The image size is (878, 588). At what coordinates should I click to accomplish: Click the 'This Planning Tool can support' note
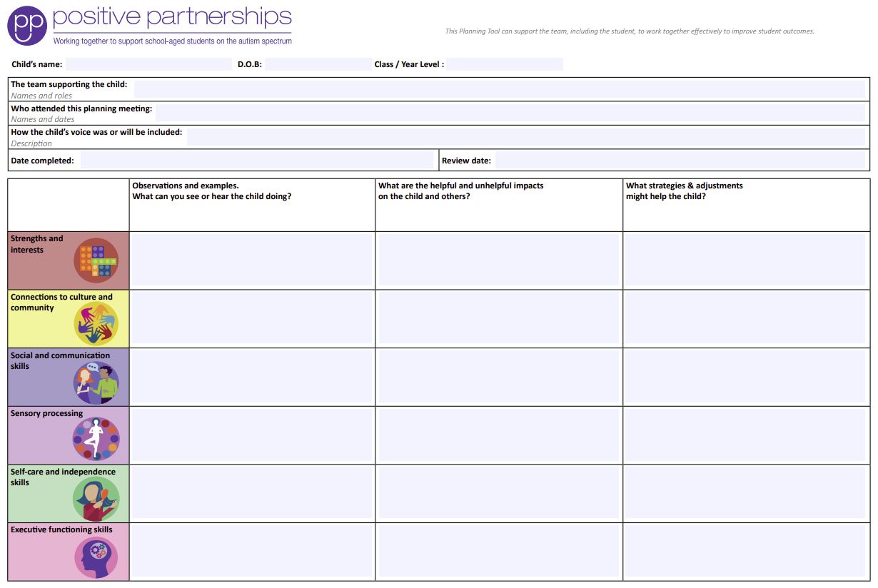[630, 31]
